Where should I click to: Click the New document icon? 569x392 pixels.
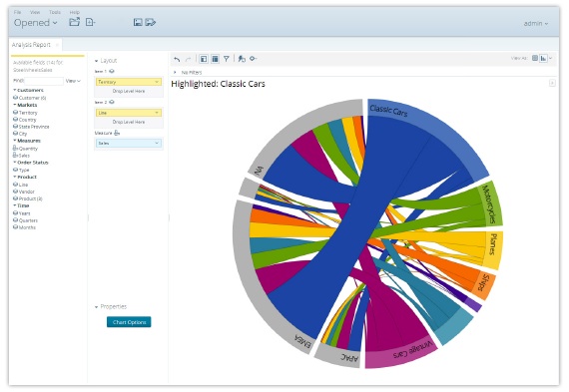pos(90,22)
